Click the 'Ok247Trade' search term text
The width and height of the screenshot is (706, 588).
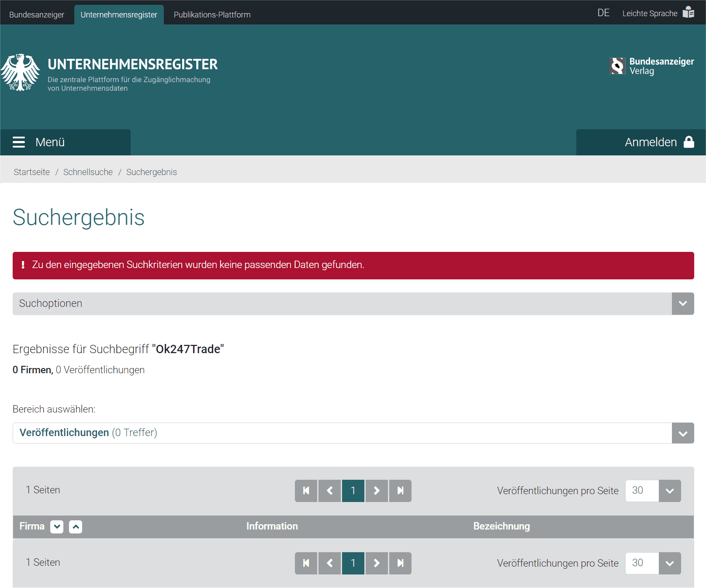coord(188,349)
